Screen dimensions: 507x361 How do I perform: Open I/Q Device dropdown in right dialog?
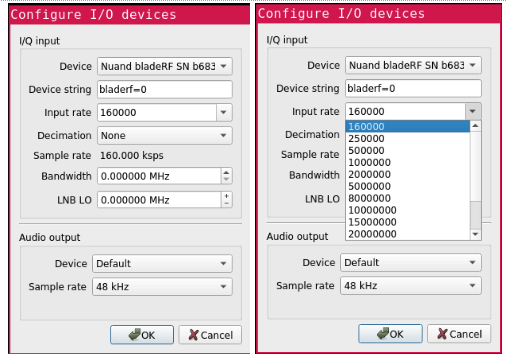413,65
